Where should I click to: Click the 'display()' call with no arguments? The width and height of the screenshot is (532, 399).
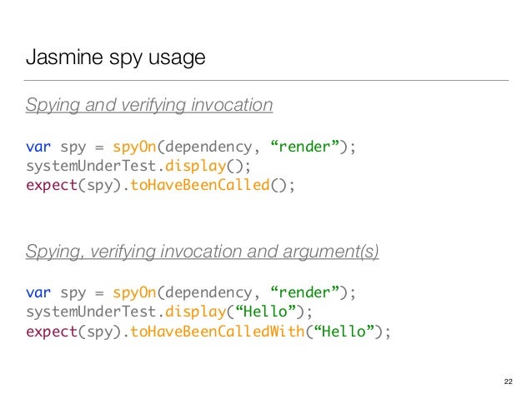coord(204,167)
